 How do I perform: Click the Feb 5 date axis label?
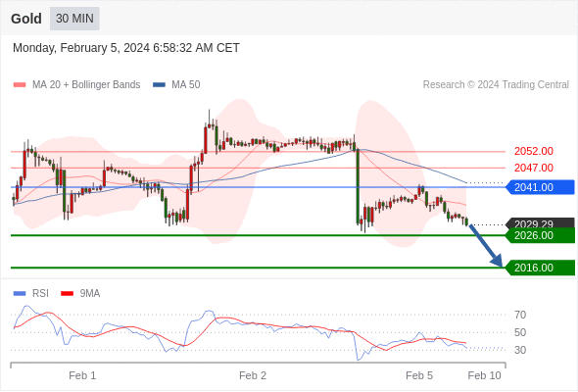(x=419, y=375)
